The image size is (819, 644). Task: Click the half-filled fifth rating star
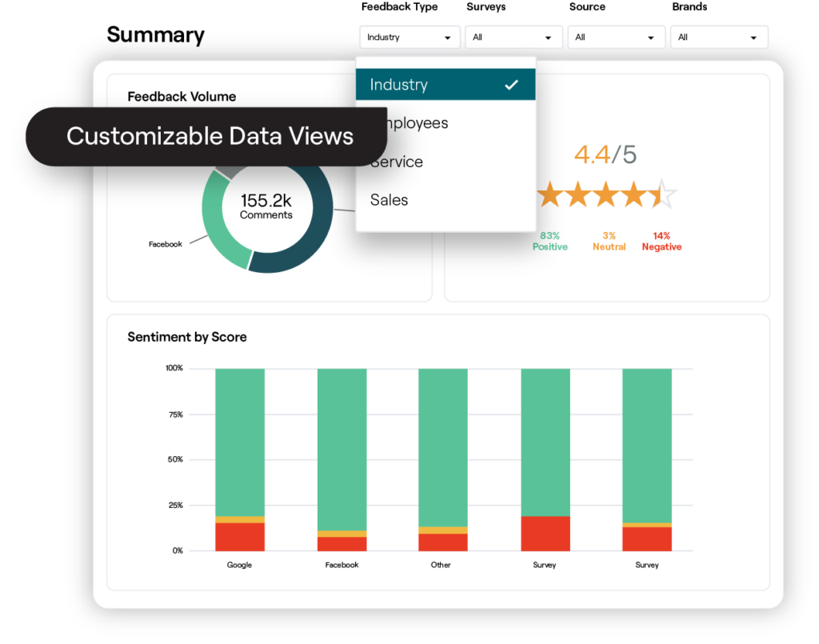pyautogui.click(x=662, y=194)
